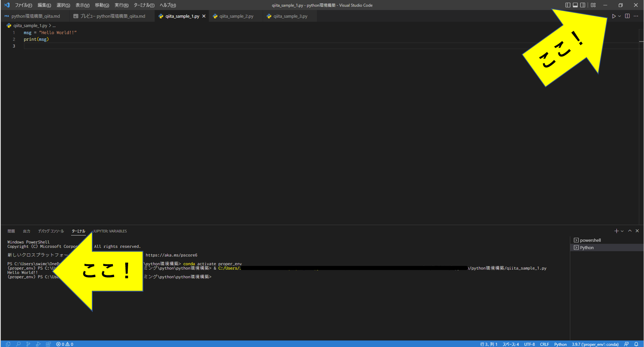
Task: Run the Python file using the Run button
Action: [614, 16]
